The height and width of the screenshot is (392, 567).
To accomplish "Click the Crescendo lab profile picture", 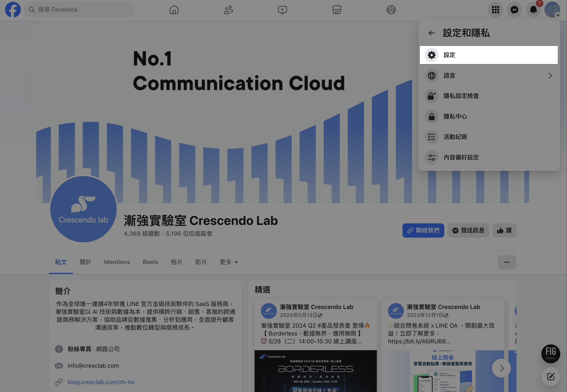I will coord(83,209).
